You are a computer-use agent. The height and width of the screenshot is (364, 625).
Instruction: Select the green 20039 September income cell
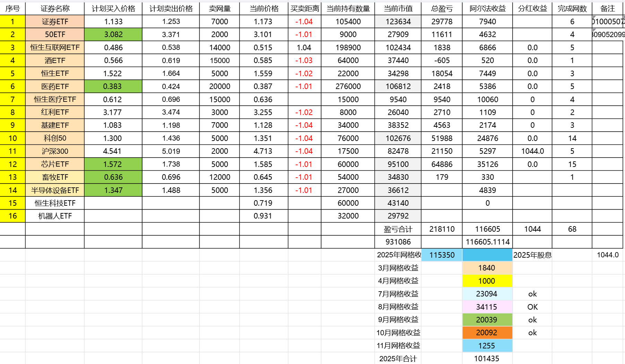point(487,320)
